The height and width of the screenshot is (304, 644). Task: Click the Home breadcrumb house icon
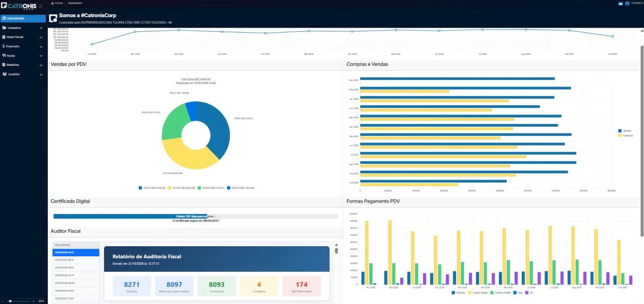point(52,3)
